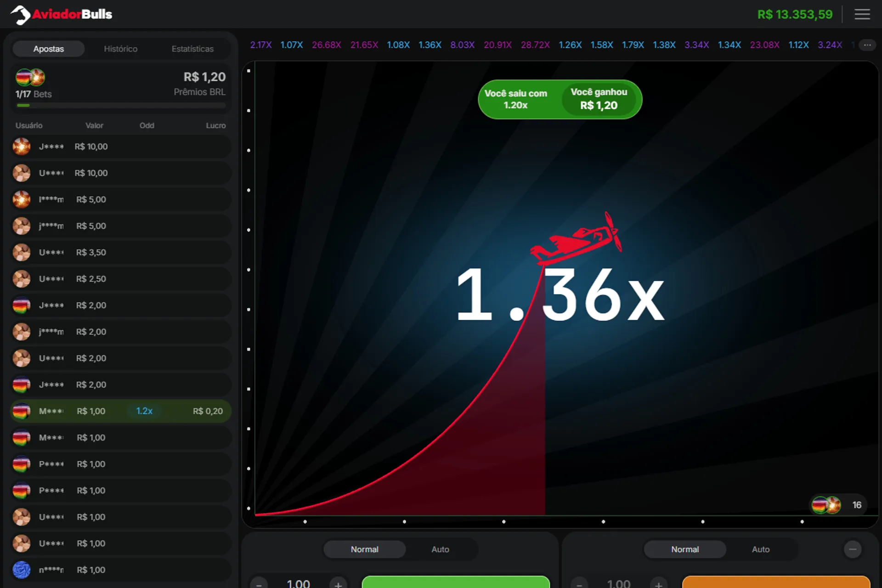Click the AviadorBulls logo icon
This screenshot has width=882, height=588.
click(21, 14)
